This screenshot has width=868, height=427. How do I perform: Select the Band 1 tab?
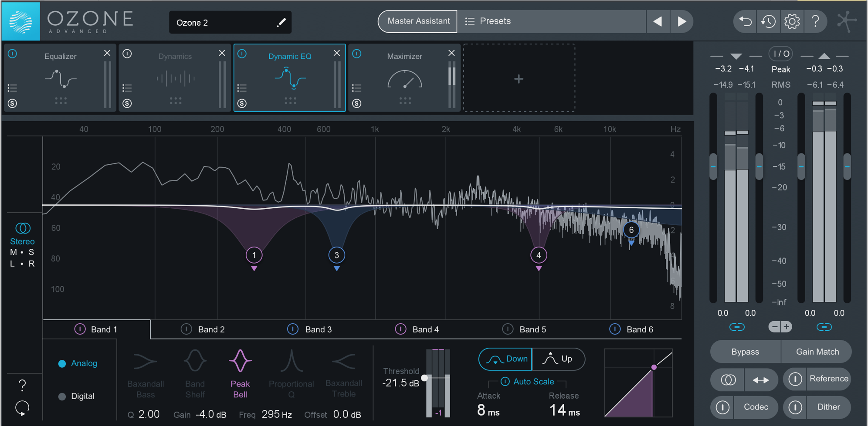[97, 329]
